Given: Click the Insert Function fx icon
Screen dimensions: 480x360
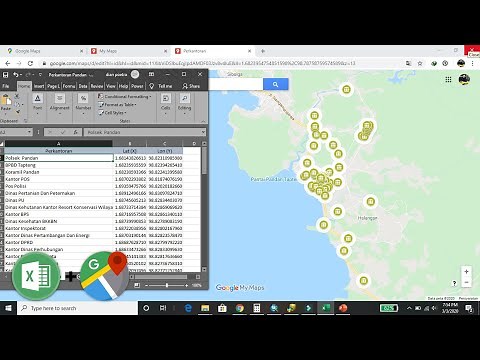Looking at the screenshot, I should pos(75,132).
